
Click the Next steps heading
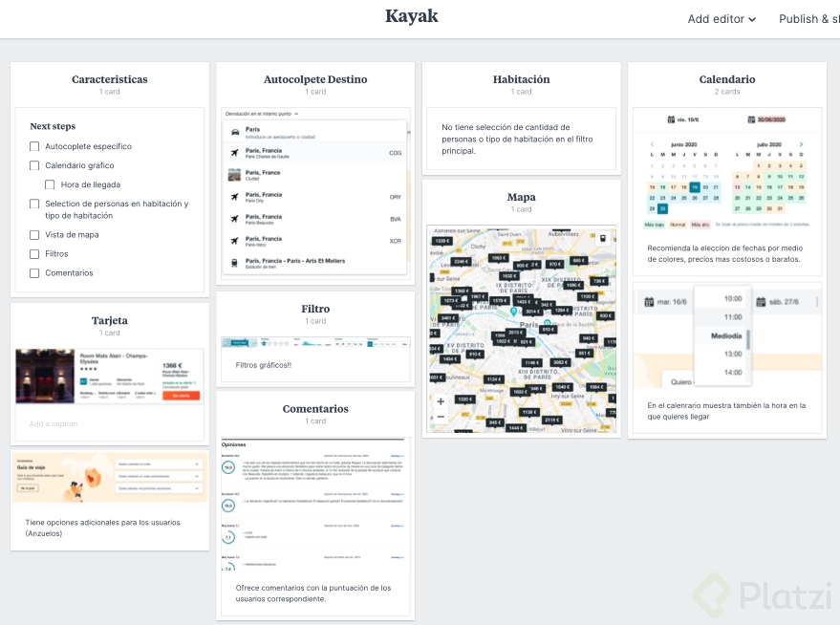click(x=53, y=126)
